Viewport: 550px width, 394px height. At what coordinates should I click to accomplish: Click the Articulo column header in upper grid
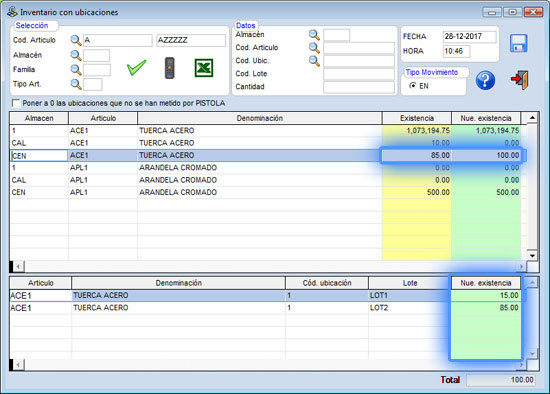coord(103,118)
